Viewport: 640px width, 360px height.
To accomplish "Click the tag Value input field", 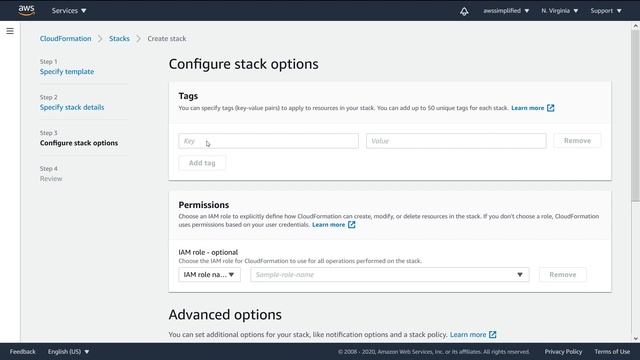I will 456,141.
